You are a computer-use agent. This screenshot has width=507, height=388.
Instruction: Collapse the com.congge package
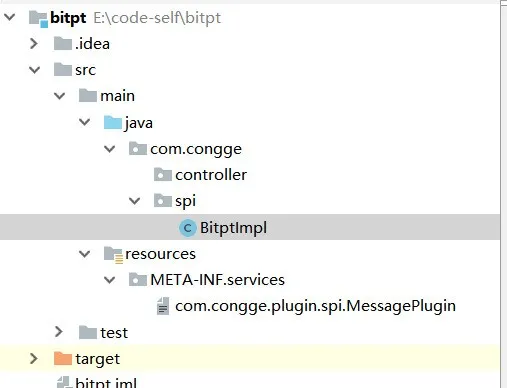tap(109, 149)
